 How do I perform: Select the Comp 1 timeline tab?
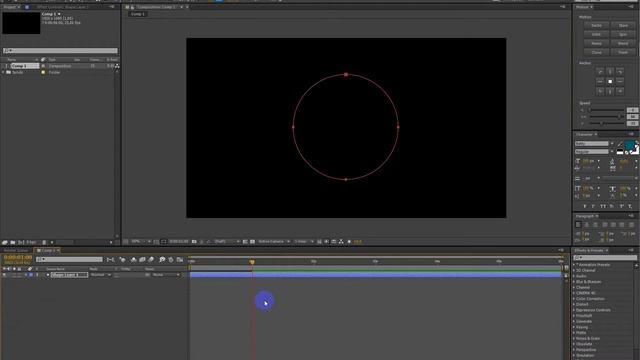pyautogui.click(x=48, y=250)
